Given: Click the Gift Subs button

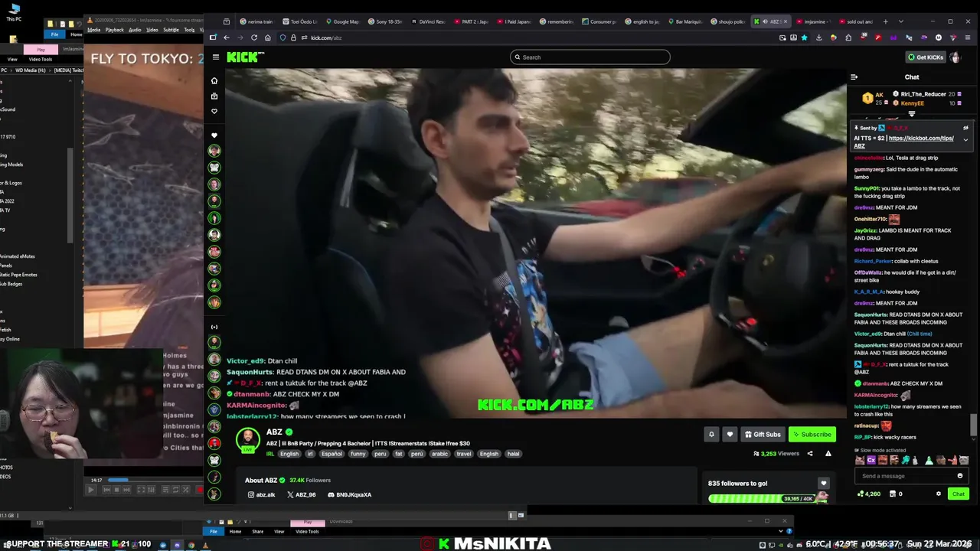Looking at the screenshot, I should tap(763, 434).
